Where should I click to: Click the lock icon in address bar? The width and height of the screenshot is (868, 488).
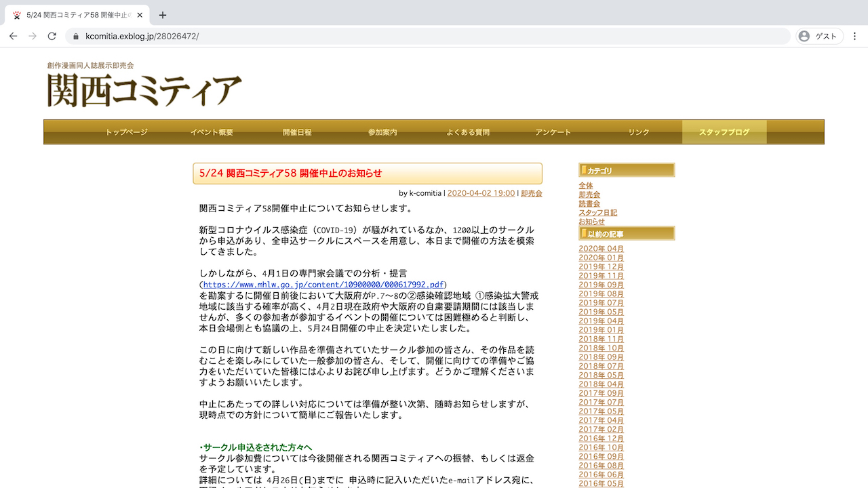[x=76, y=37]
